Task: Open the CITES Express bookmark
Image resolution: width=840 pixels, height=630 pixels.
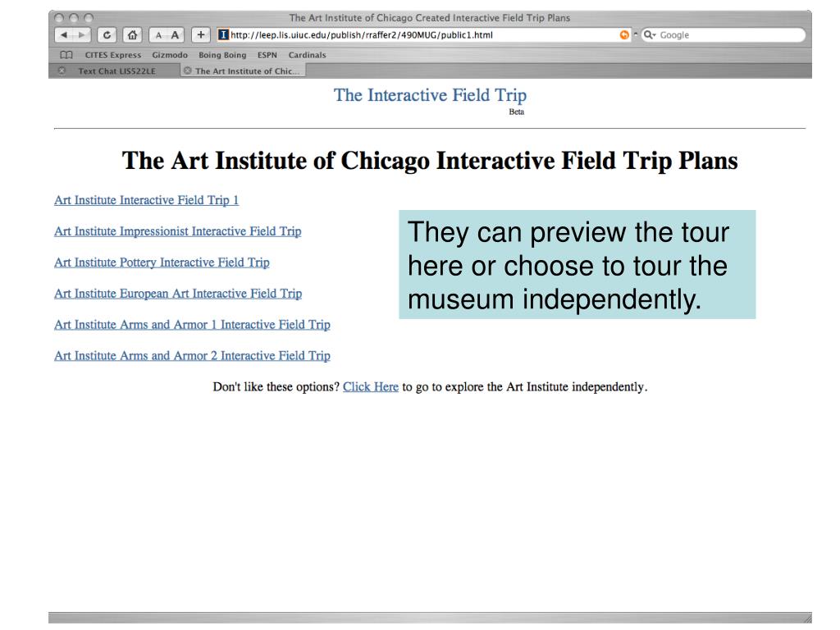Action: pyautogui.click(x=113, y=55)
